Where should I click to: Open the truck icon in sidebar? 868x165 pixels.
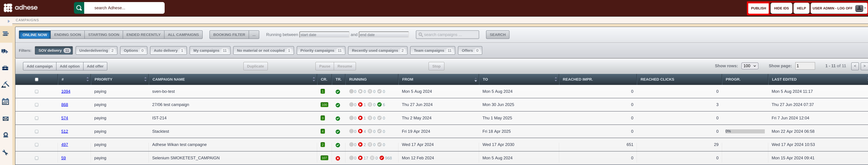tap(5, 51)
